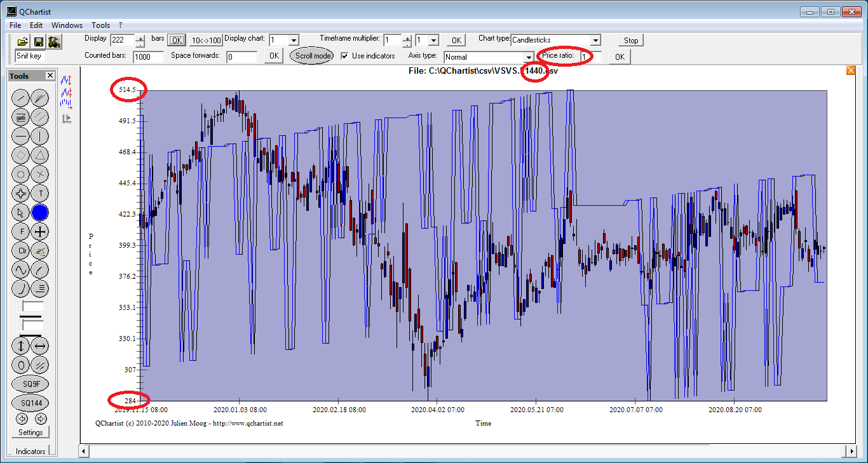Image resolution: width=868 pixels, height=463 pixels.
Task: Toggle the Scroll mode button
Action: click(x=312, y=56)
